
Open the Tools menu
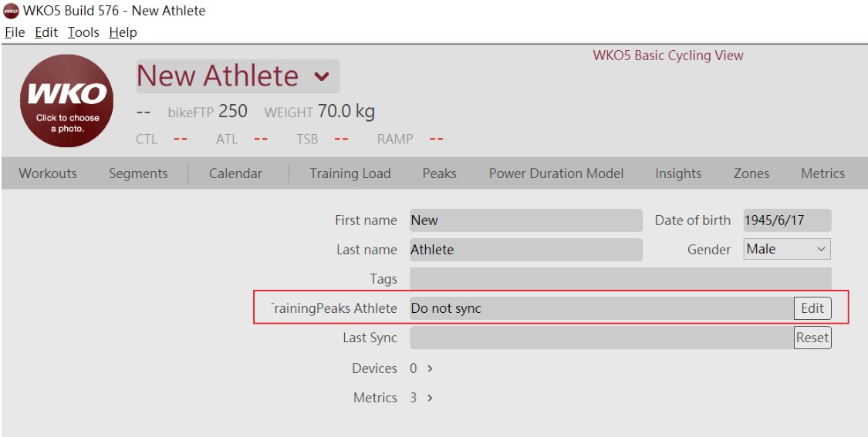pos(83,32)
